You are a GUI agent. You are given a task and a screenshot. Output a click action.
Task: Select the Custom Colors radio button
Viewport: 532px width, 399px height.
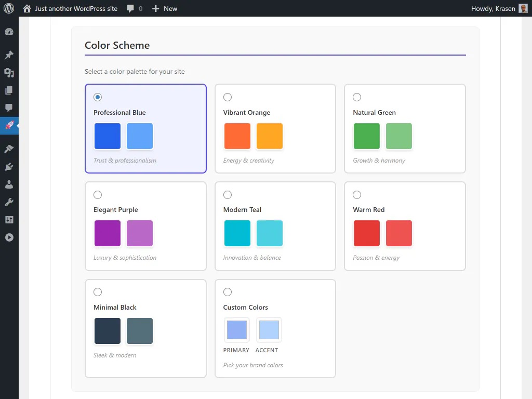[228, 292]
